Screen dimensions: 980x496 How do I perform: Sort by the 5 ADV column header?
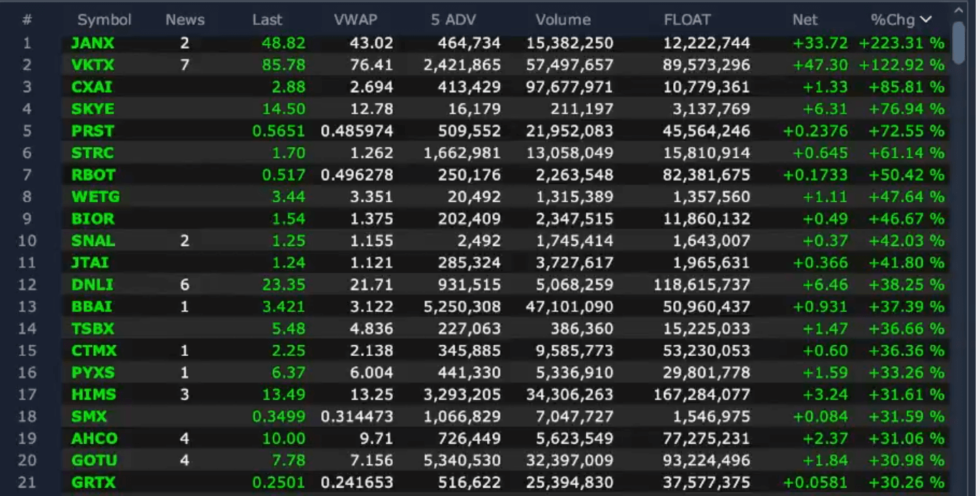tap(453, 20)
